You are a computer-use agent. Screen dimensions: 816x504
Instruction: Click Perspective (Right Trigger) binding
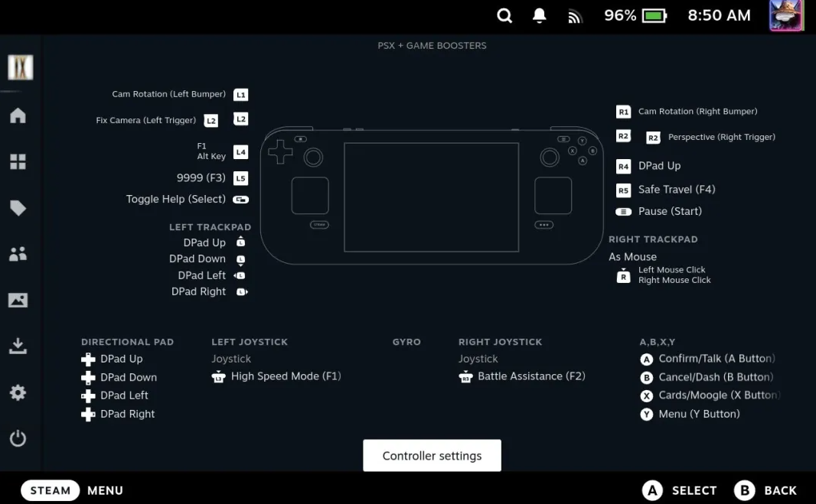(x=722, y=138)
